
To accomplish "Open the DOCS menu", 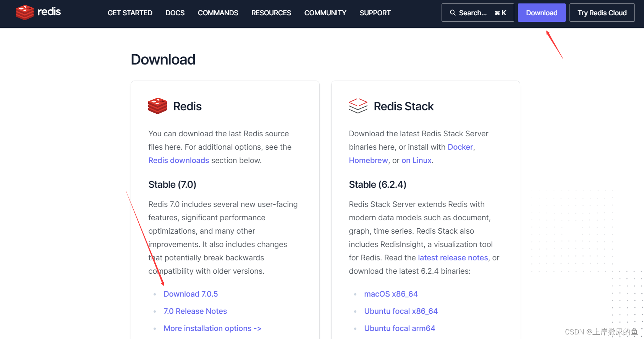I will 175,13.
